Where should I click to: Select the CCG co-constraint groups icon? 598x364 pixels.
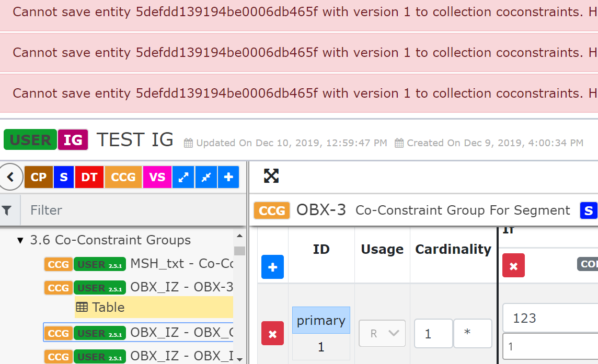tap(123, 177)
